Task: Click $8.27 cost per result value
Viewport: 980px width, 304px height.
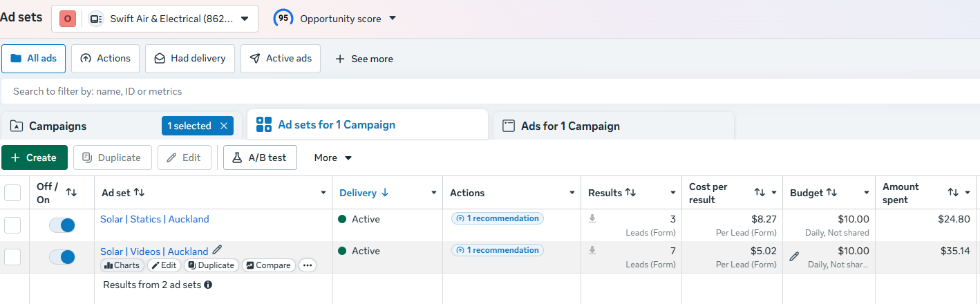Action: [764, 219]
